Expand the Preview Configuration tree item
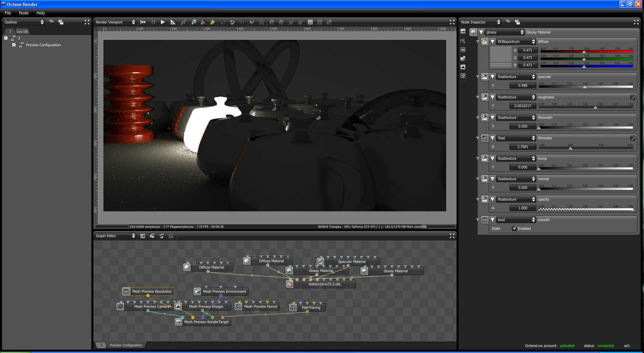The image size is (644, 353). tap(14, 45)
